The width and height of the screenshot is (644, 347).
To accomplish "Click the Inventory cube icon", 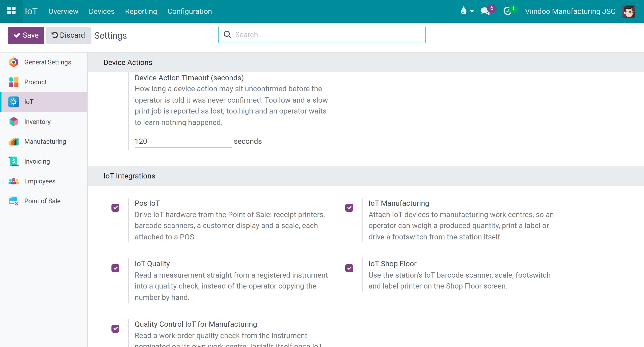I will (14, 122).
